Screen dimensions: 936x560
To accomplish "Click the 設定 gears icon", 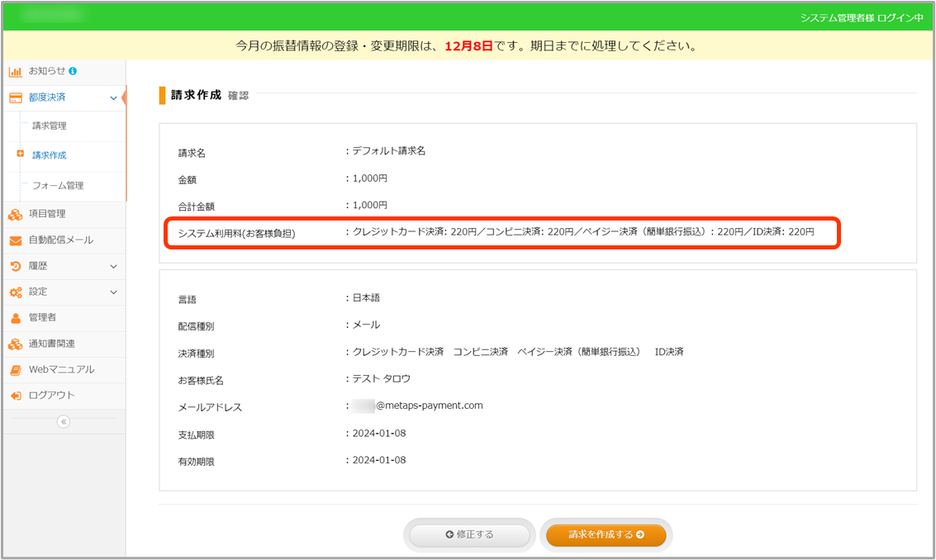I will point(15,292).
